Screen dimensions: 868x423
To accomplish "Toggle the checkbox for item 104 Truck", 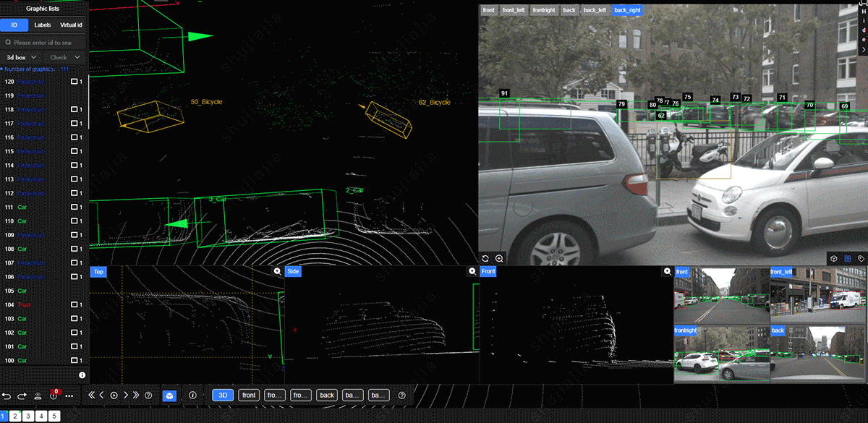I will click(x=74, y=305).
